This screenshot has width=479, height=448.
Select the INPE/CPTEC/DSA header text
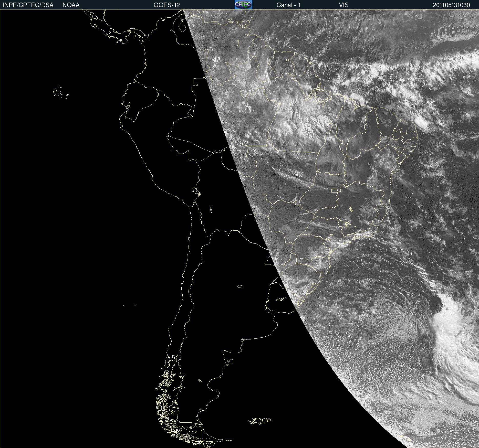28,5
